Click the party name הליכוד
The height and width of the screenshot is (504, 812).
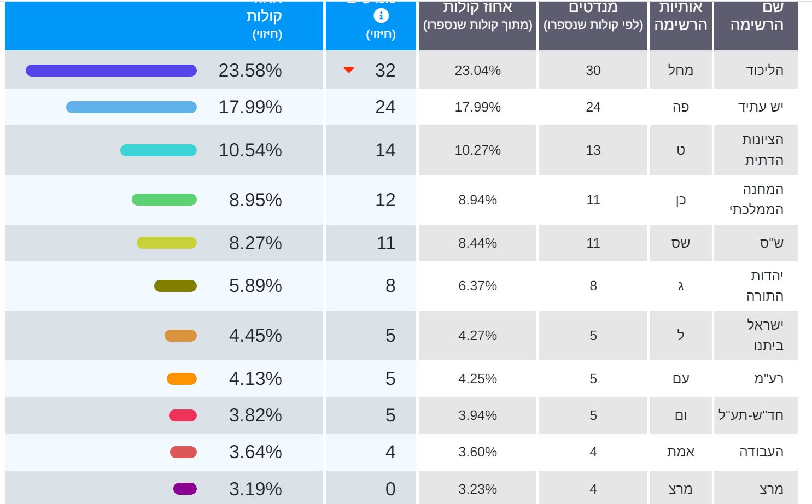[x=764, y=71]
